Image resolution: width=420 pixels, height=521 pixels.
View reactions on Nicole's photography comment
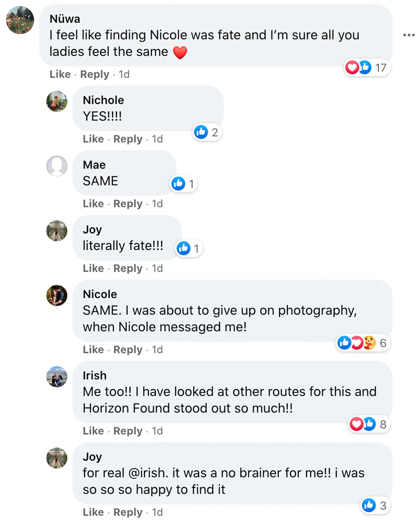pos(363,343)
